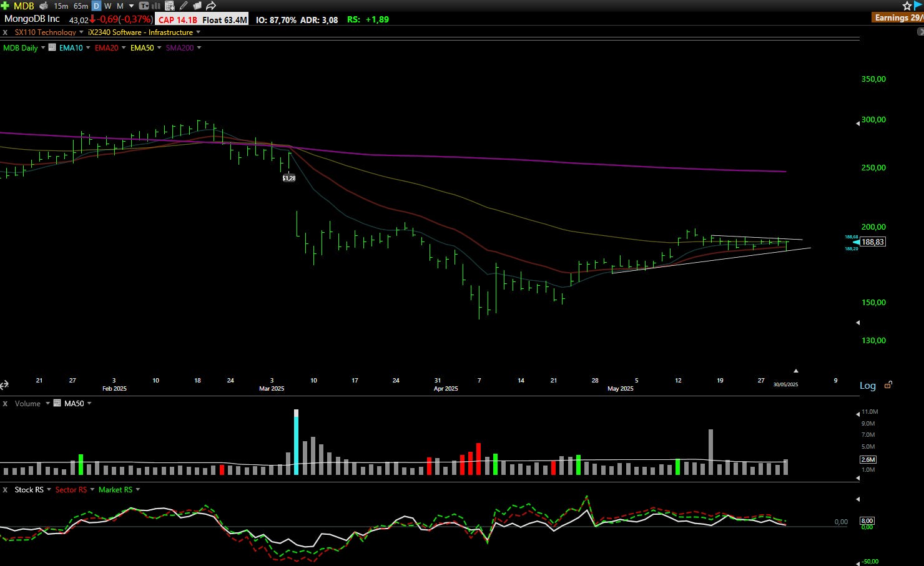Click the 30/05/2025 date label
Image resolution: width=924 pixels, height=566 pixels.
click(x=785, y=384)
